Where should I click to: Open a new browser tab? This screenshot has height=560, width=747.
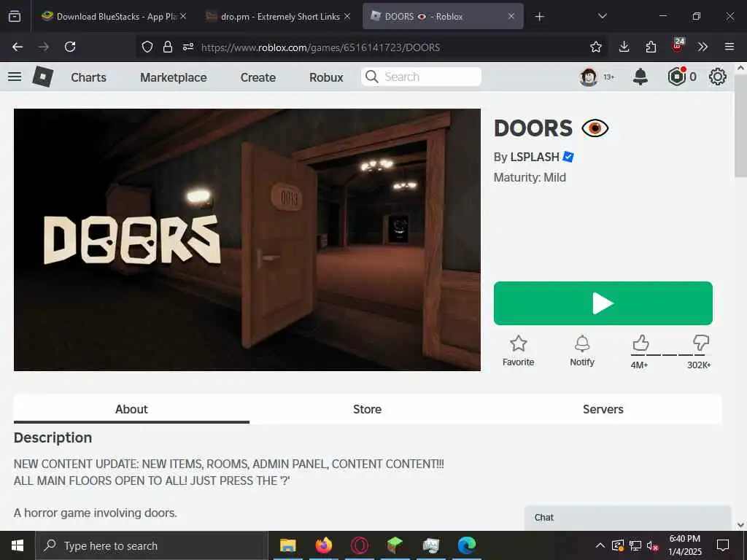pos(539,17)
